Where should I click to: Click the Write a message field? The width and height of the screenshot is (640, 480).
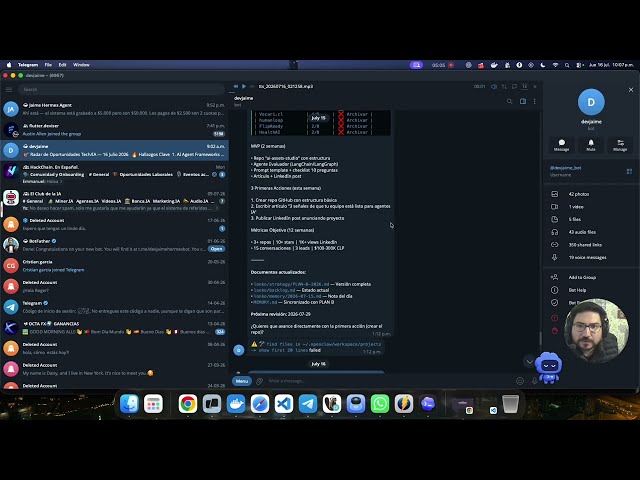(390, 381)
